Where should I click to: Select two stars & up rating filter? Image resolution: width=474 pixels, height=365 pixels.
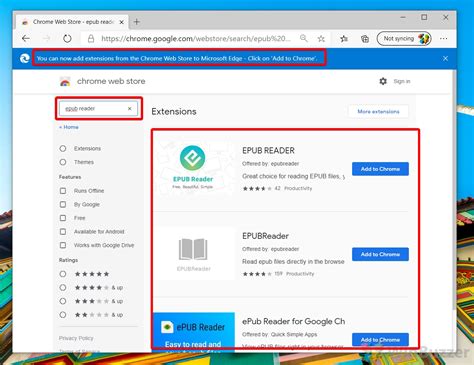pos(63,315)
